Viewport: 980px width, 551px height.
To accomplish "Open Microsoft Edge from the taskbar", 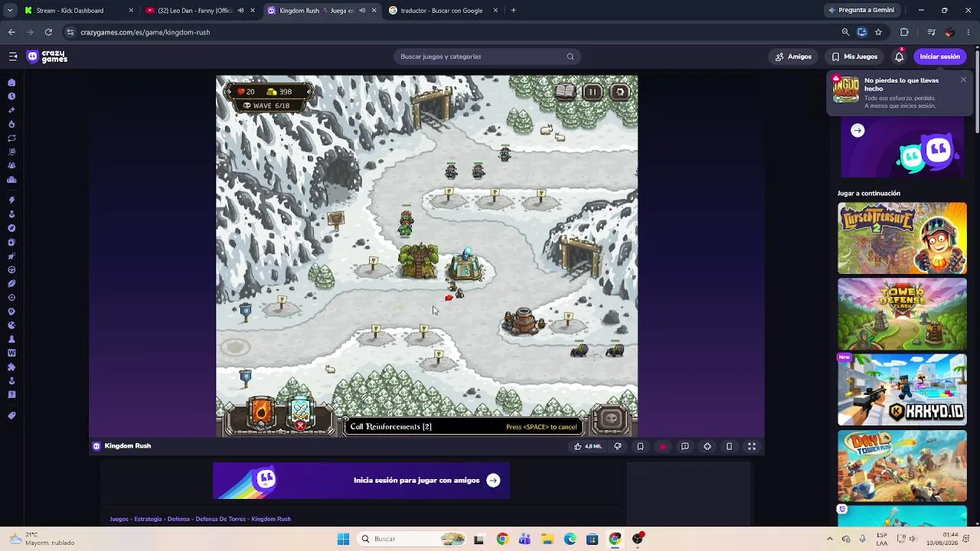I will (x=570, y=540).
